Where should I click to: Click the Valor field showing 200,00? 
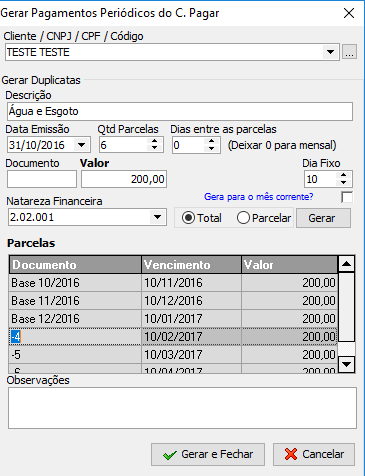tap(124, 179)
